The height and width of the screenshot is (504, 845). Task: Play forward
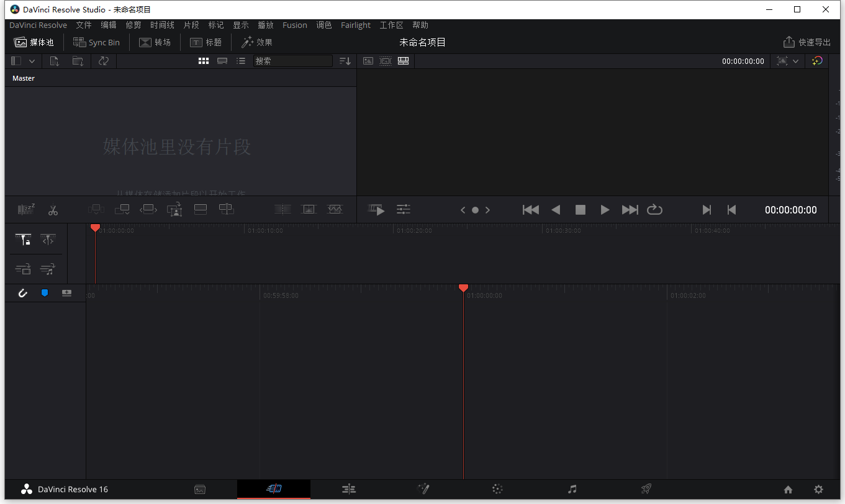click(x=605, y=210)
